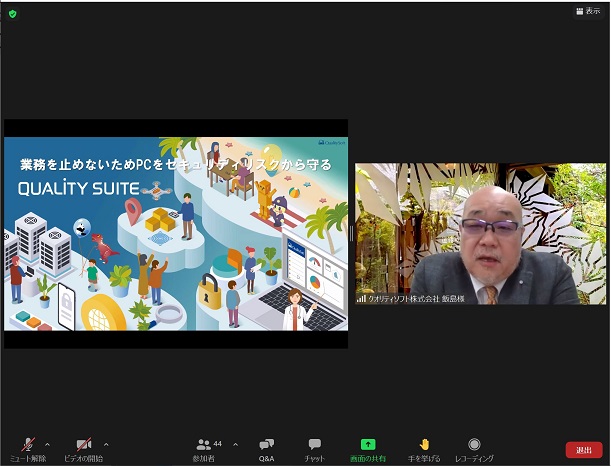Leave the meeting with red 退出 button
This screenshot has height=466, width=611.
point(584,450)
